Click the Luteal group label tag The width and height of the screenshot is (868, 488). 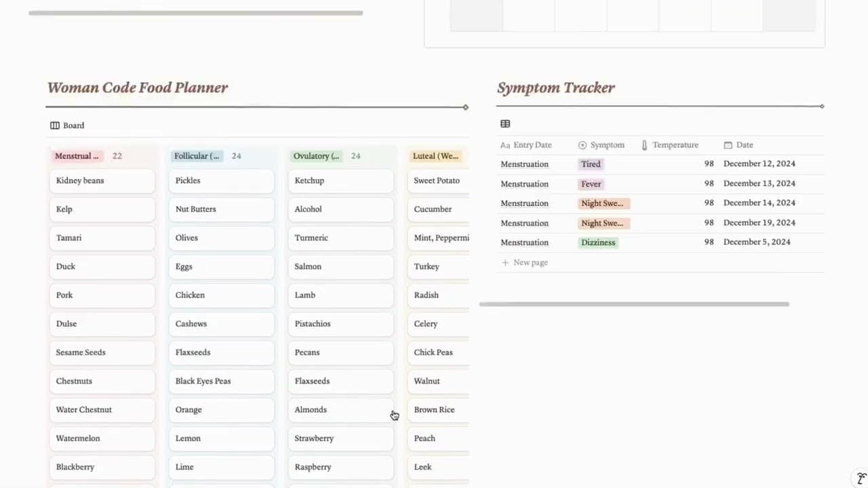tap(436, 156)
